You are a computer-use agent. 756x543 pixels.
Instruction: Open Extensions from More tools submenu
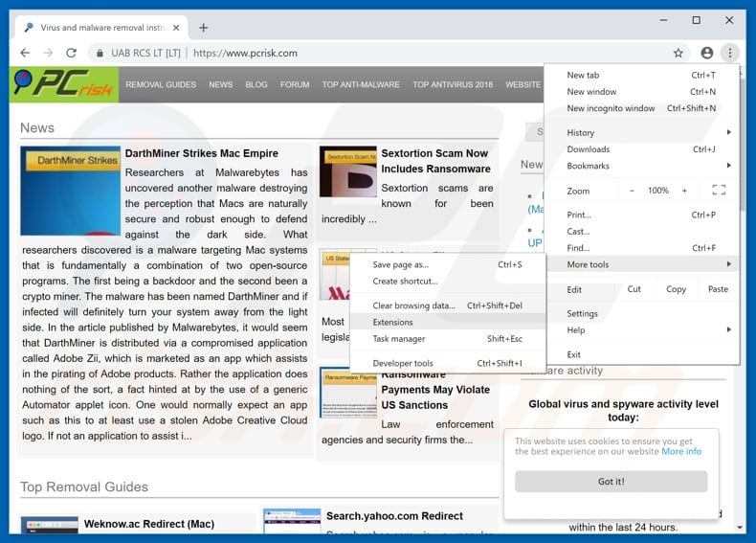tap(448, 322)
